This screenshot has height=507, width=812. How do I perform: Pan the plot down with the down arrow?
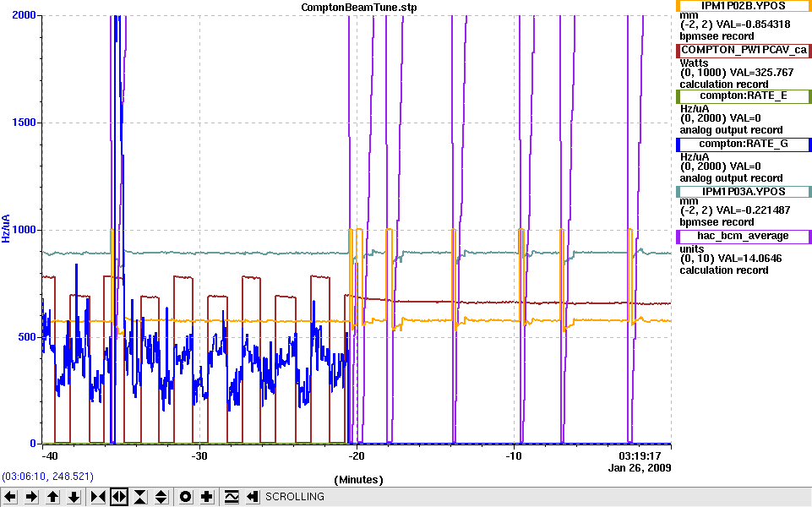[74, 497]
